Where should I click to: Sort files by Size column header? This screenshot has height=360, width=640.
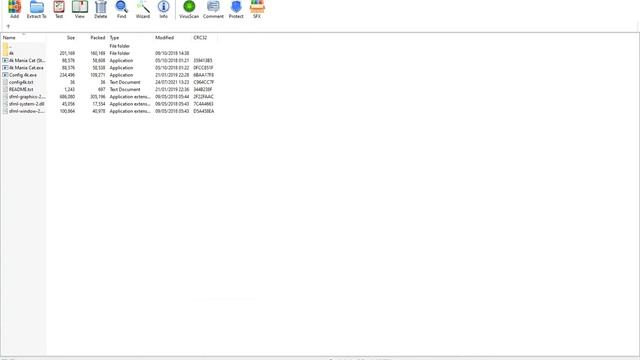point(71,38)
